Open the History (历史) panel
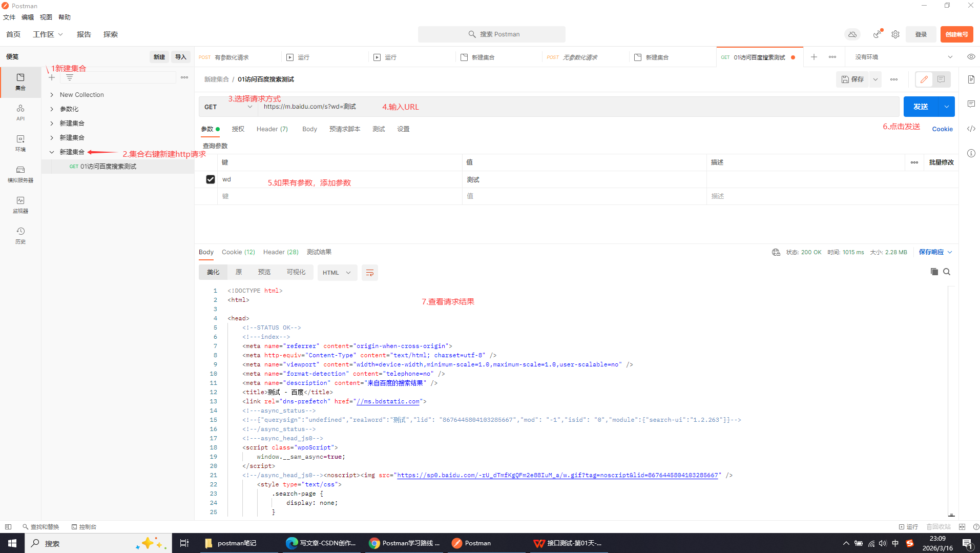Screen dimensions: 980x553 [20, 235]
